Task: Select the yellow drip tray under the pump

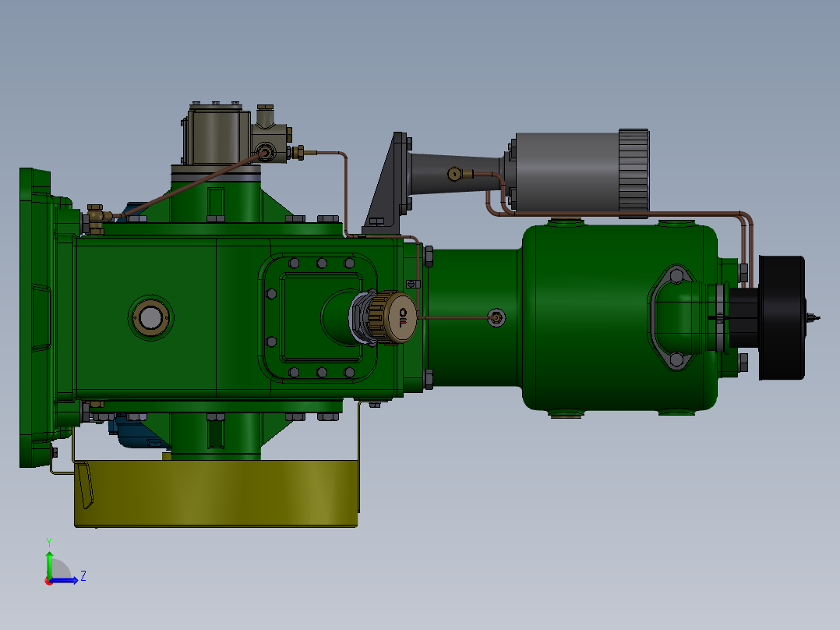Action: point(217,494)
